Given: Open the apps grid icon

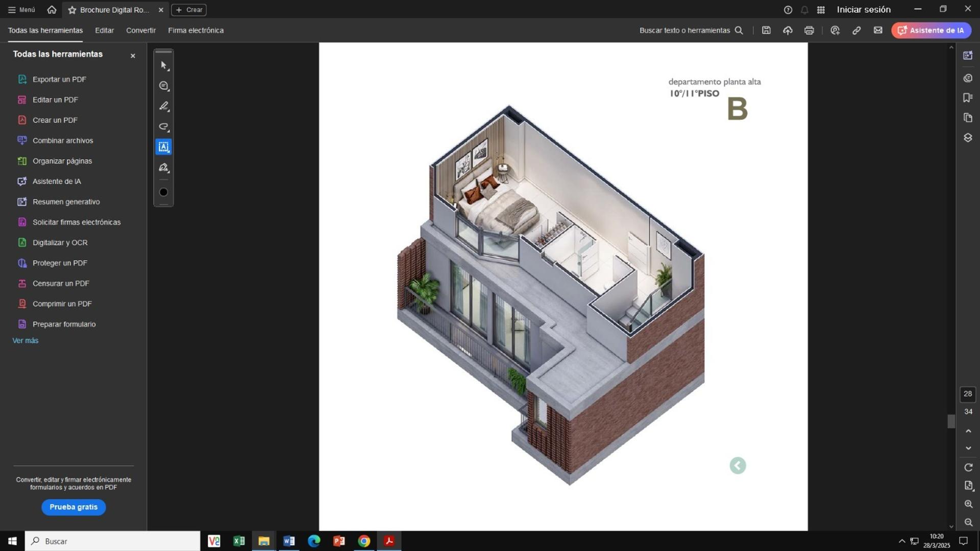Looking at the screenshot, I should tap(821, 10).
